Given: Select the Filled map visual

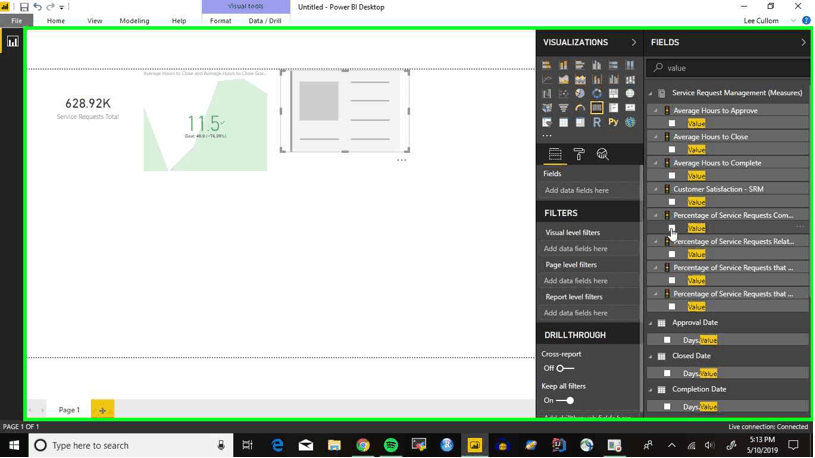Looking at the screenshot, I should click(x=547, y=108).
